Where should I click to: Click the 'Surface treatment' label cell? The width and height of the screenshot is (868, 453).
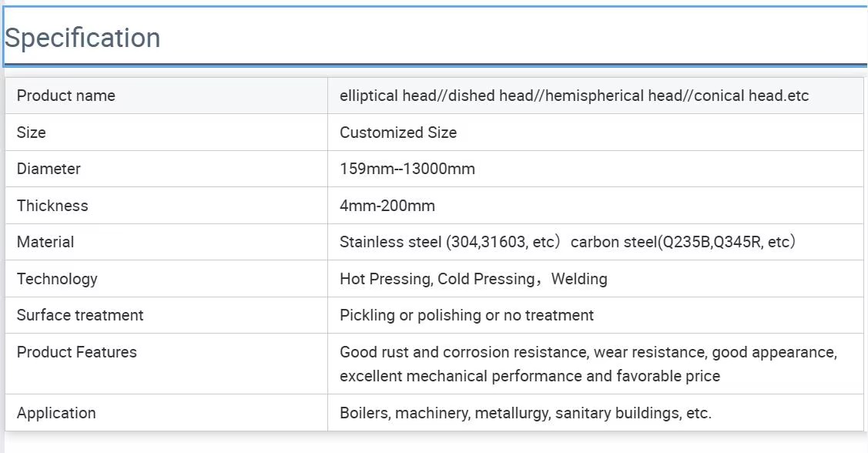(x=166, y=315)
